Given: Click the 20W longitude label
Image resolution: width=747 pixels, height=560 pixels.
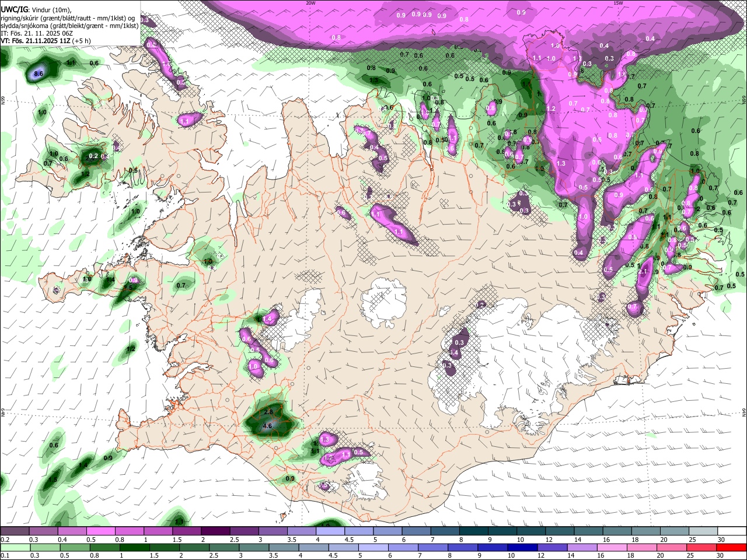Looking at the screenshot, I should pos(310,2).
